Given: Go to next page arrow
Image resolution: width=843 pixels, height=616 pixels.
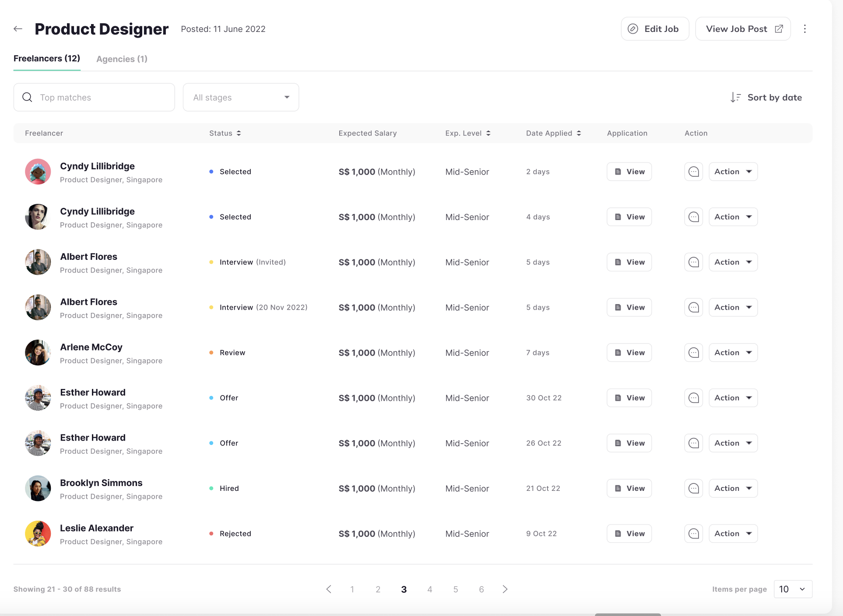Looking at the screenshot, I should point(505,589).
